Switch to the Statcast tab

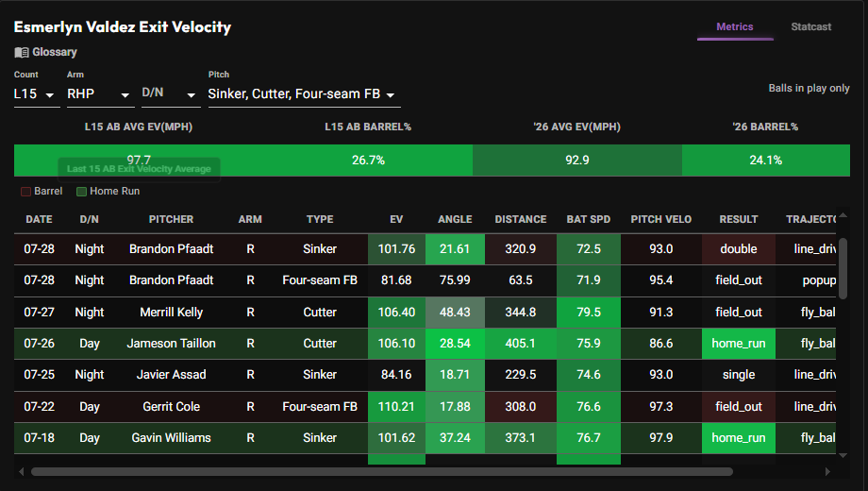coord(811,26)
